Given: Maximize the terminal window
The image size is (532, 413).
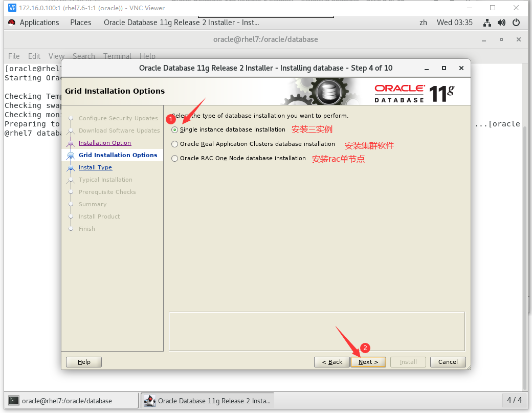Looking at the screenshot, I should point(501,40).
